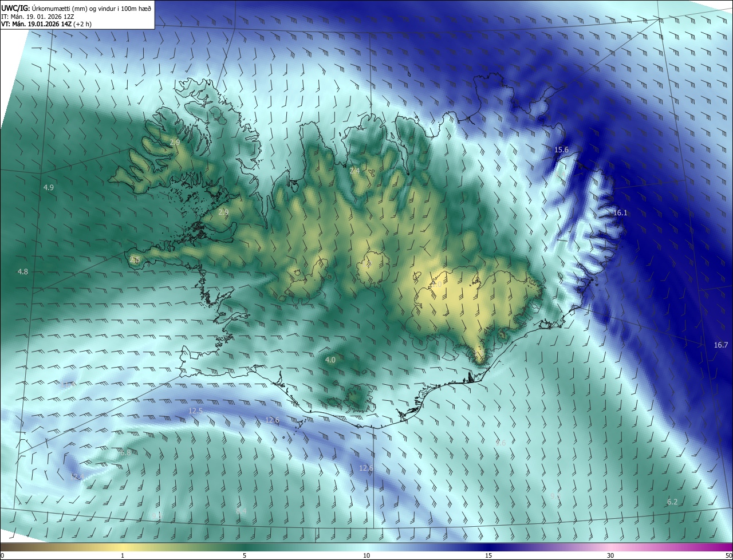
Task: Click the 6.8 value label
Action: 125,452
